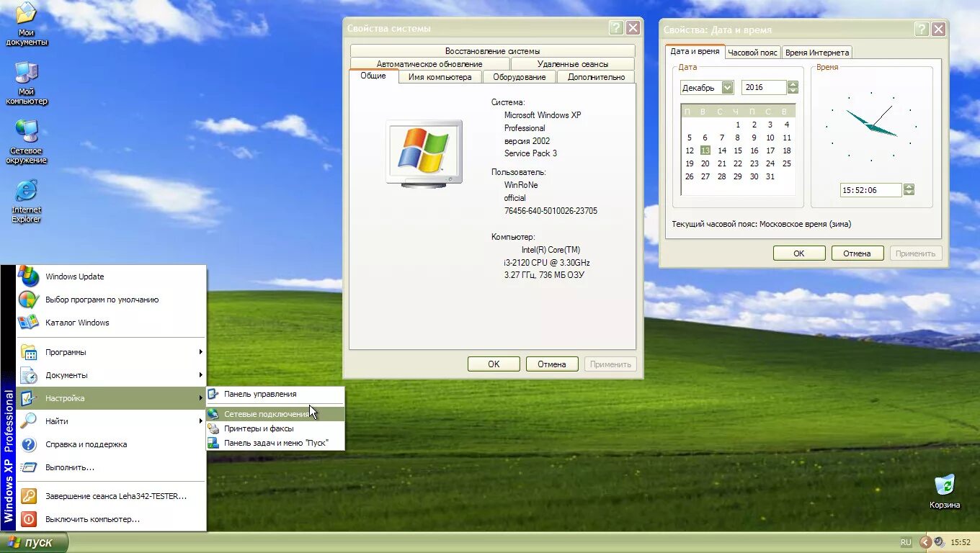Open Network Neighborhood desktop icon
Screen dimensions: 980x553
[27, 142]
